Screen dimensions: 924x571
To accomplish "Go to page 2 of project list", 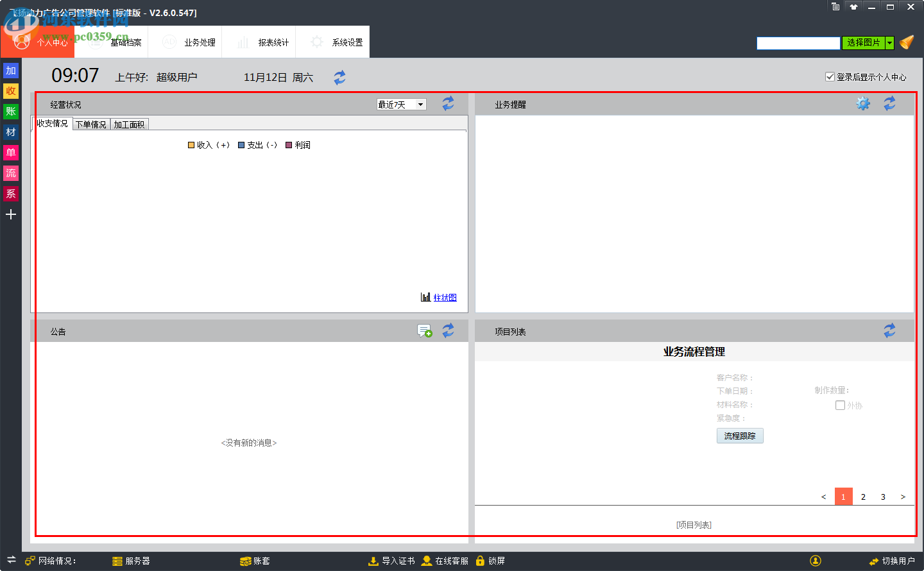I will click(x=863, y=497).
